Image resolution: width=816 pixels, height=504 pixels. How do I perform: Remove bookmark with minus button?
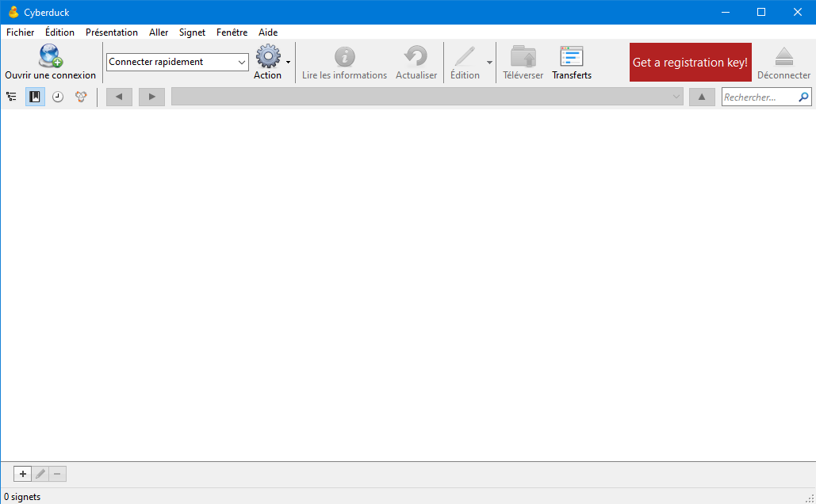coord(57,474)
